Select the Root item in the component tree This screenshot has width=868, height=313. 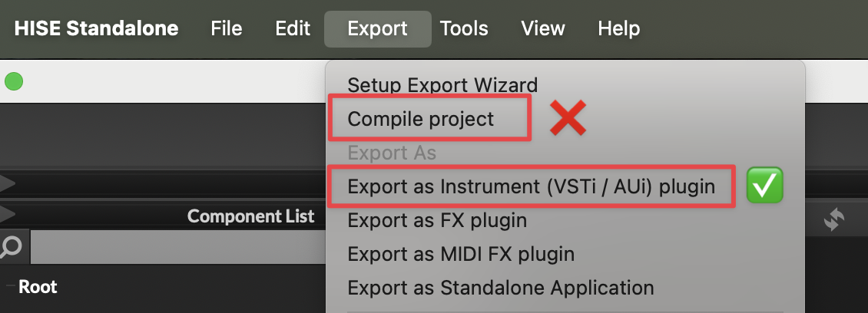click(x=38, y=288)
